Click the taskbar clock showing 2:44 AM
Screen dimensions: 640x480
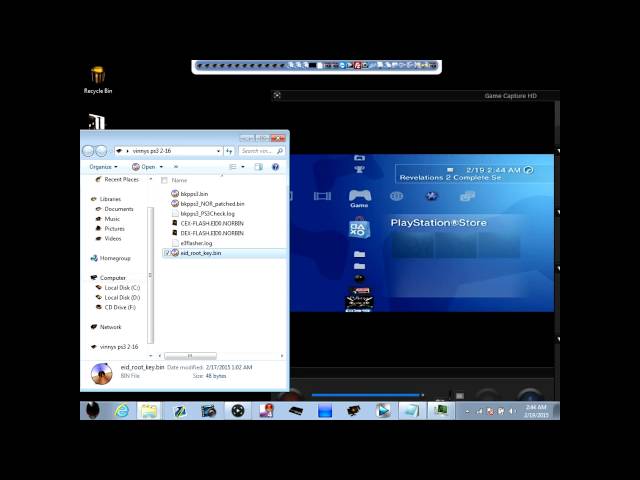(536, 411)
